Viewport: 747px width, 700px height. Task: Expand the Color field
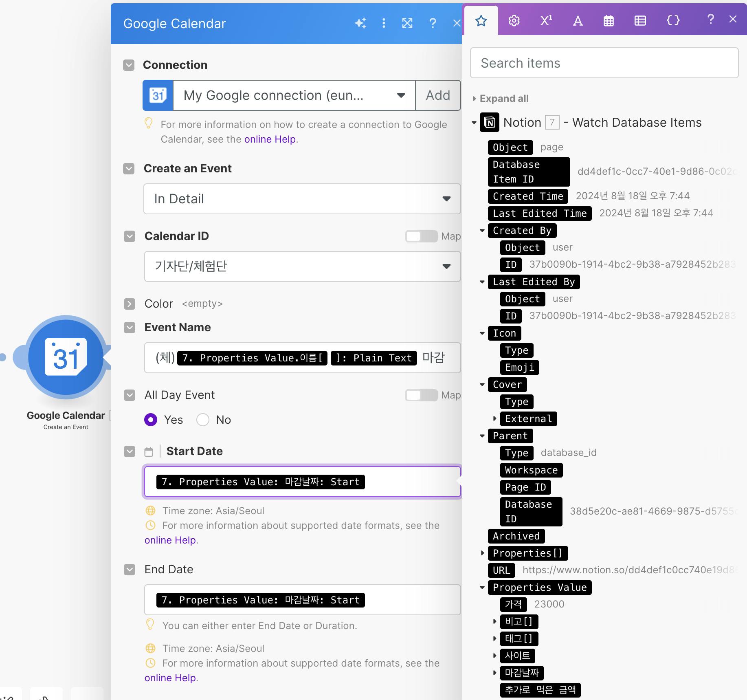click(x=130, y=304)
